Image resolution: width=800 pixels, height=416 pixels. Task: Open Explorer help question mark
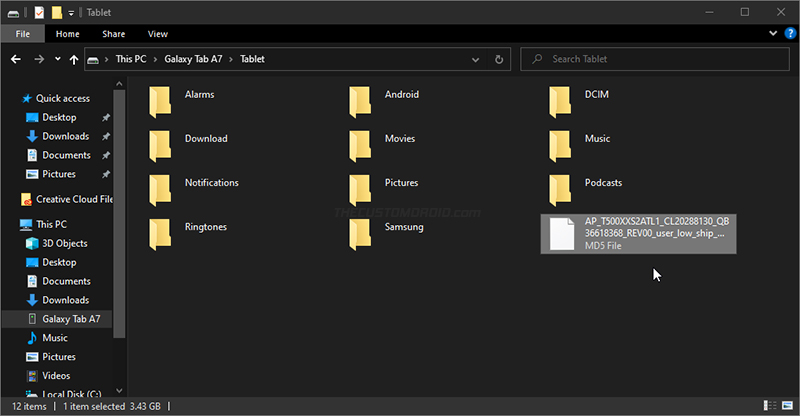(790, 34)
